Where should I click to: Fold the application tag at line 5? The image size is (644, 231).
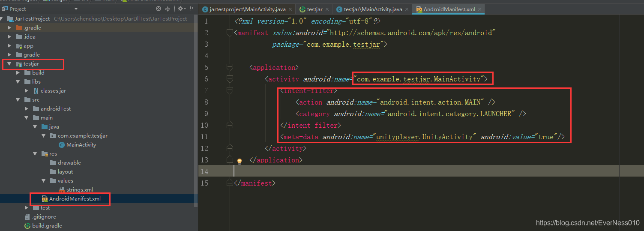pyautogui.click(x=230, y=67)
